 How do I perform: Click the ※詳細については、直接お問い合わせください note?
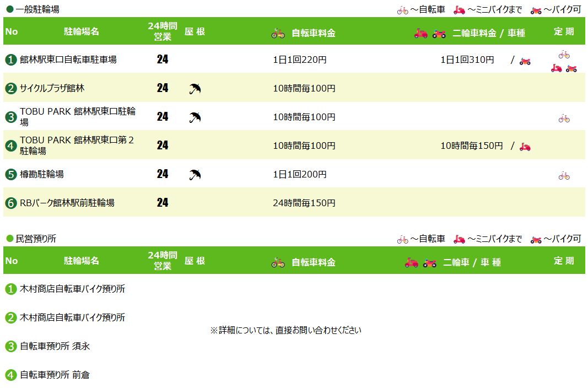pyautogui.click(x=285, y=330)
